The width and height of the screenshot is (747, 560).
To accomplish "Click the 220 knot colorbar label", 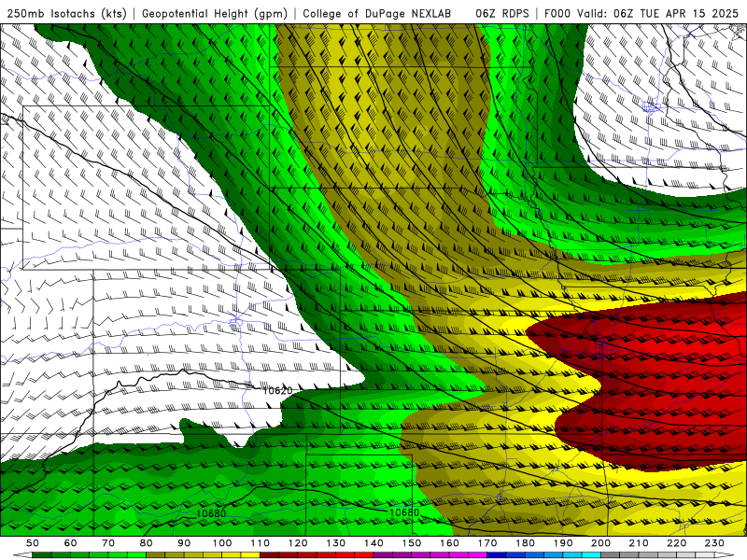I will pyautogui.click(x=677, y=543).
